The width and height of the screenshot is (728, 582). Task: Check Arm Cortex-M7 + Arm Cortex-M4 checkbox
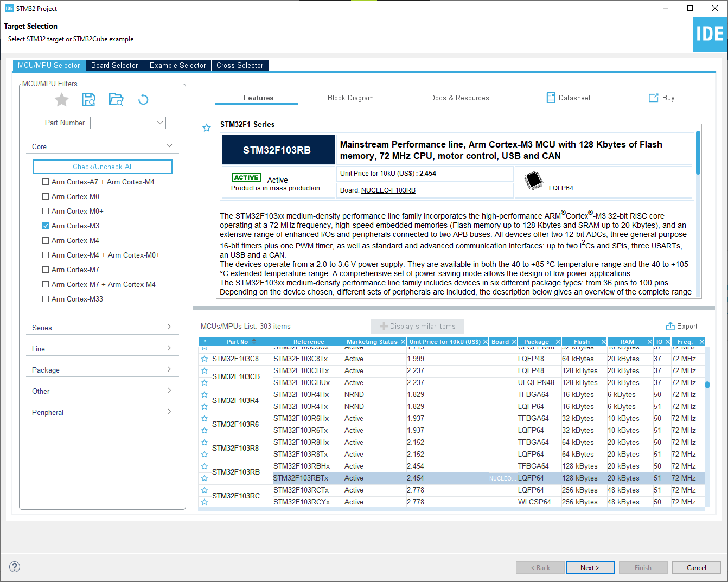pyautogui.click(x=46, y=284)
